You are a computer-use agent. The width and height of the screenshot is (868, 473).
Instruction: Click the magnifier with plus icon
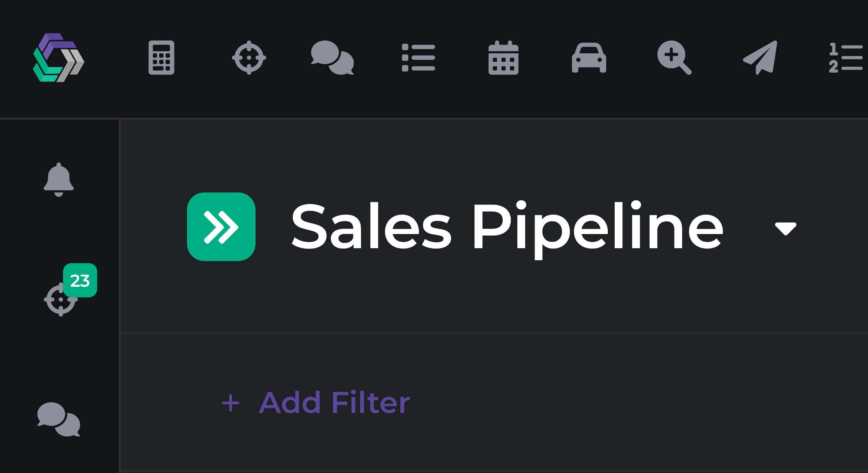[674, 58]
